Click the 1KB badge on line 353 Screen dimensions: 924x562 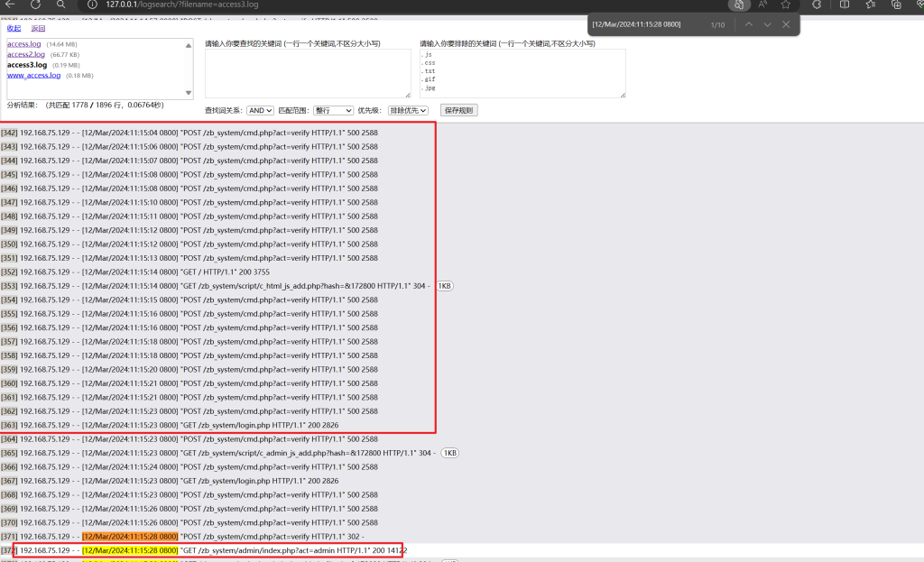[x=445, y=286]
